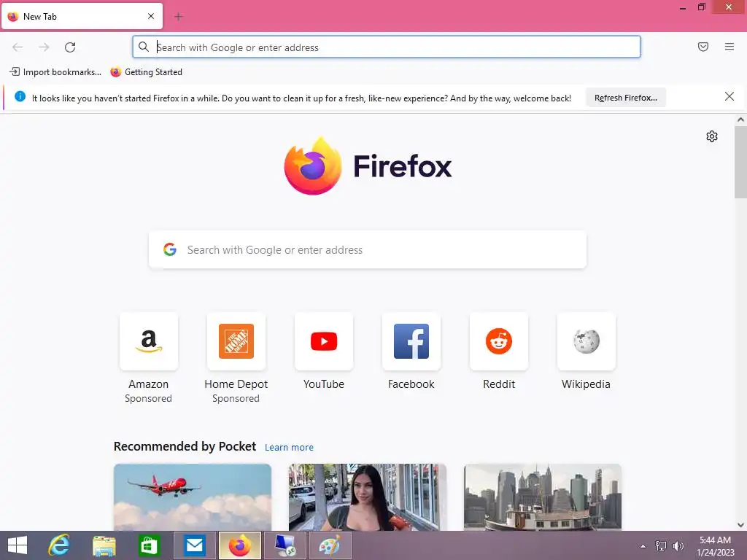Image resolution: width=747 pixels, height=560 pixels.
Task: Open new tab personalize gear icon
Action: (x=712, y=136)
